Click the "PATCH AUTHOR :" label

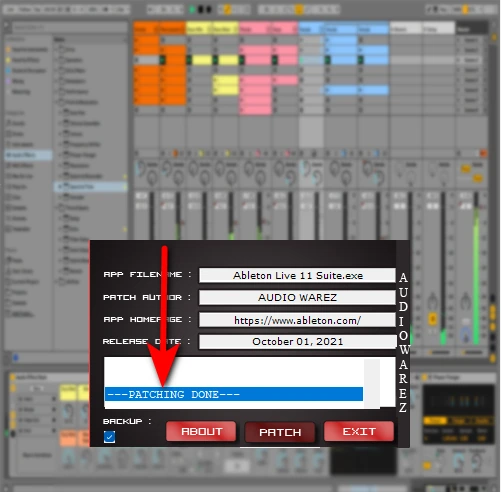click(x=147, y=297)
